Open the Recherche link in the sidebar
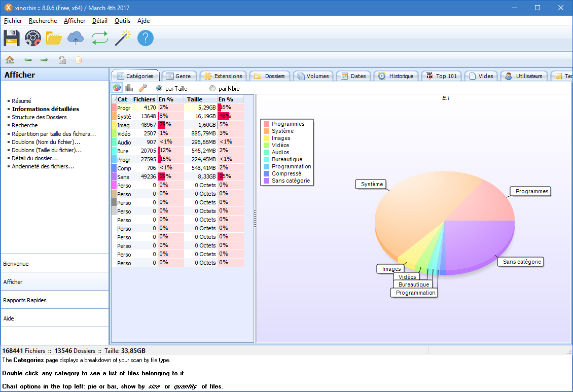Viewport: 573px width, 392px height. (24, 125)
